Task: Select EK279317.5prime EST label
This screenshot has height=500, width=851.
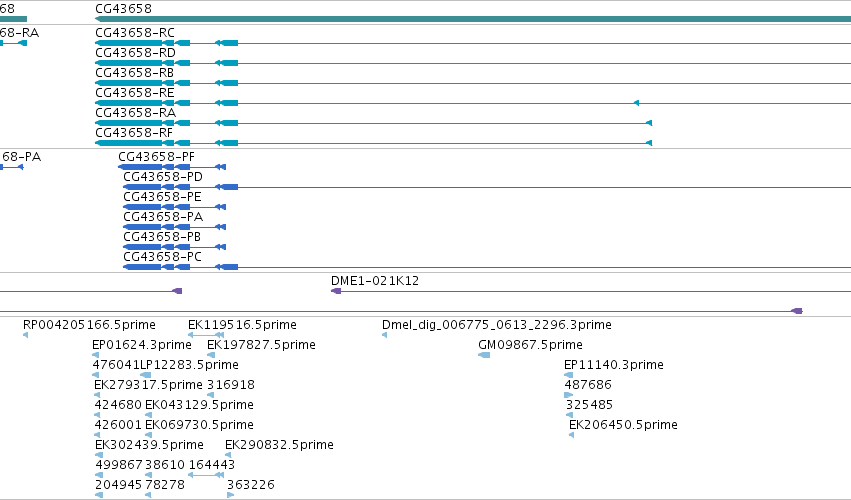Action: pos(148,385)
